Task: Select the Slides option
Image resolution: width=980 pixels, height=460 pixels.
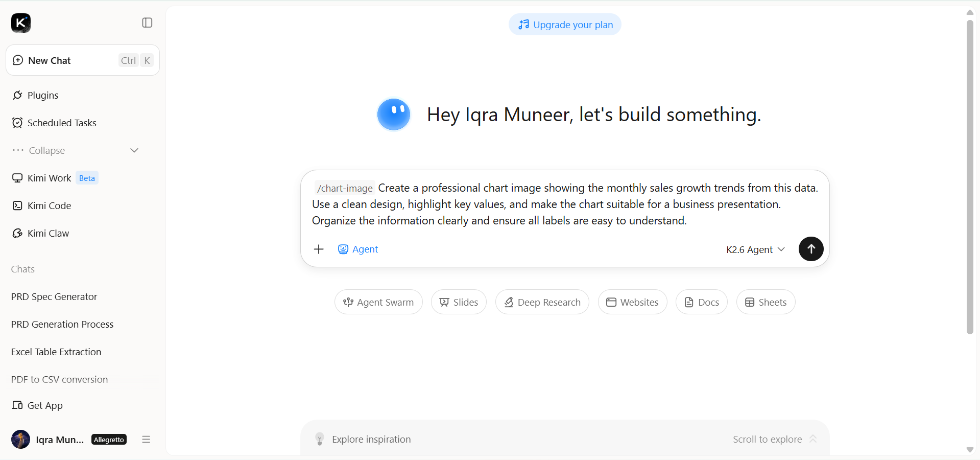Action: point(459,302)
